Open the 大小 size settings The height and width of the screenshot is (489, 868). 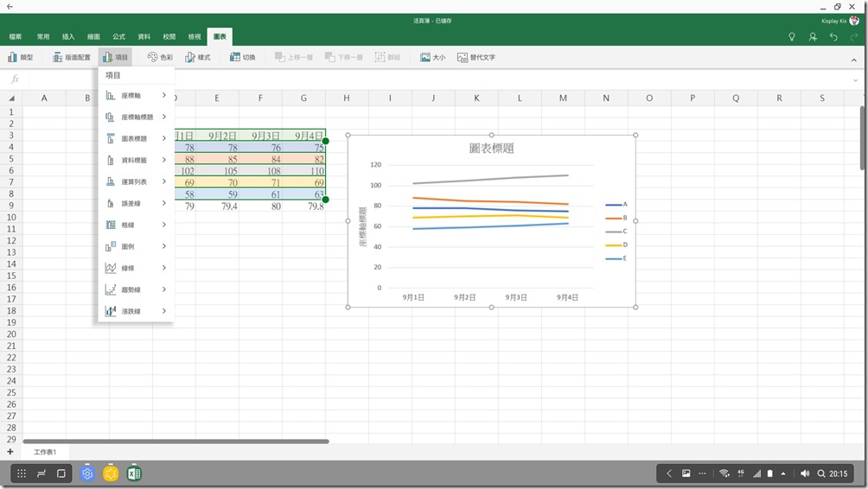click(432, 57)
